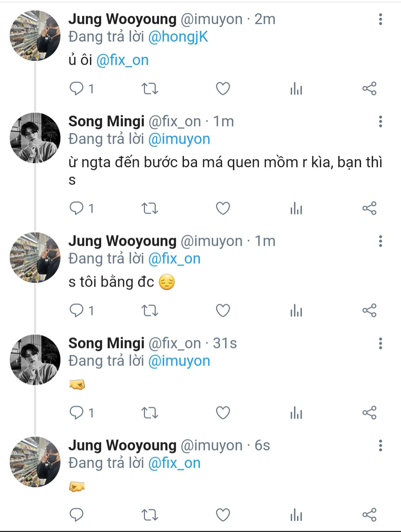Open more options for Jung Wooyoung's 2m tweet
Screen dimensions: 401x532
[380, 19]
